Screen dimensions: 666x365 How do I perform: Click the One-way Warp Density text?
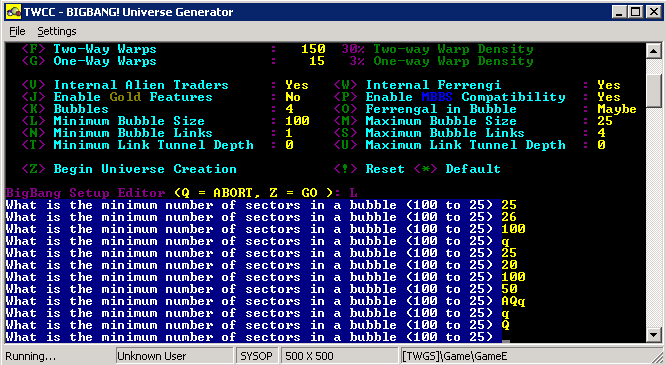click(453, 61)
